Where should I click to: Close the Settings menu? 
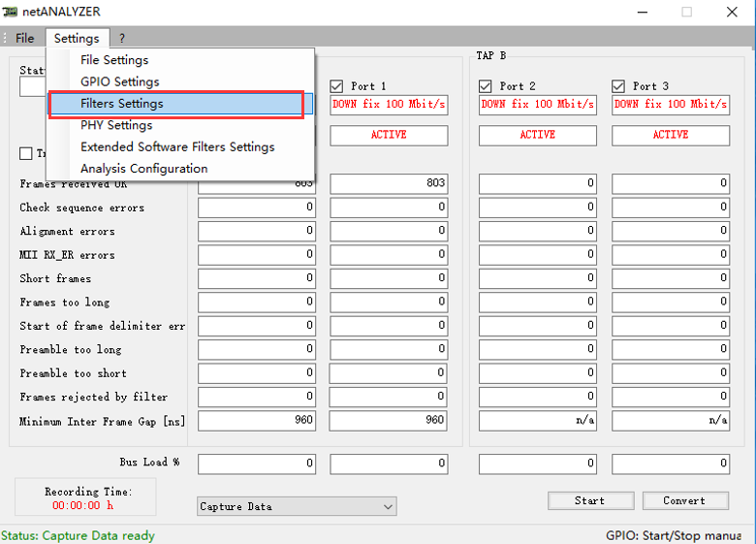[x=77, y=38]
